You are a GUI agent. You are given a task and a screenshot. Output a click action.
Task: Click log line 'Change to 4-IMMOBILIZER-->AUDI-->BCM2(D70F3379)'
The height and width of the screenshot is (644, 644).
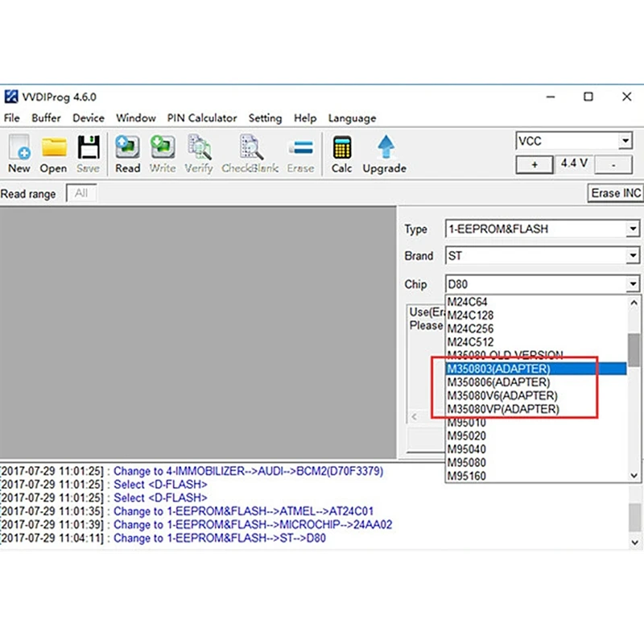[x=249, y=471]
